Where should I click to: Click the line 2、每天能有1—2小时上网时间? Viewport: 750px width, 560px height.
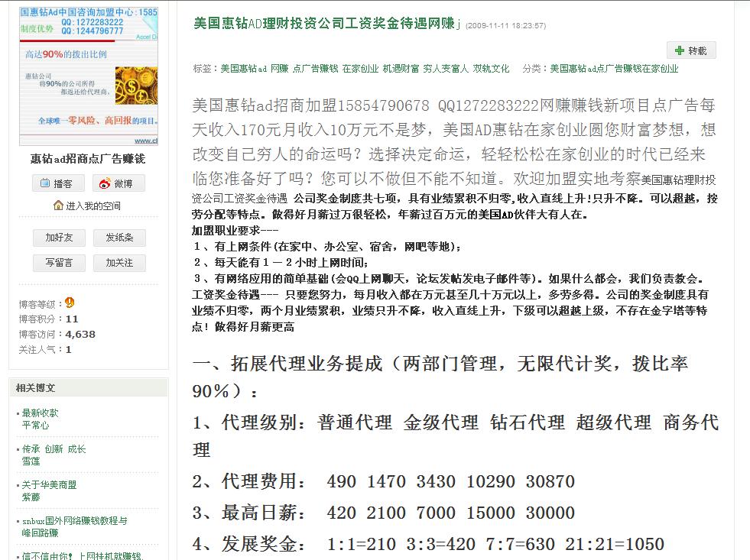(281, 262)
